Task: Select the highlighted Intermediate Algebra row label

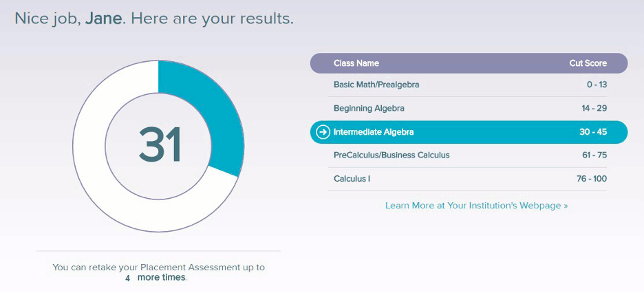Action: (x=374, y=132)
